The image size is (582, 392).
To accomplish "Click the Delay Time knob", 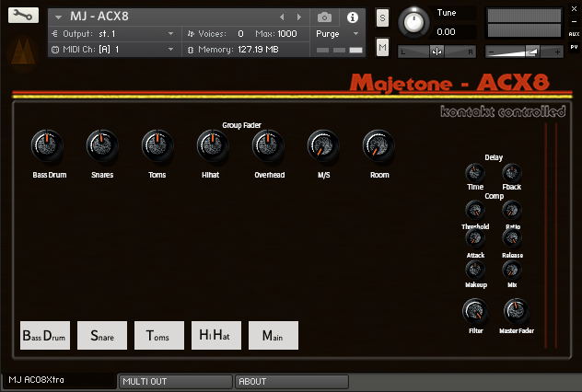I will click(x=475, y=173).
